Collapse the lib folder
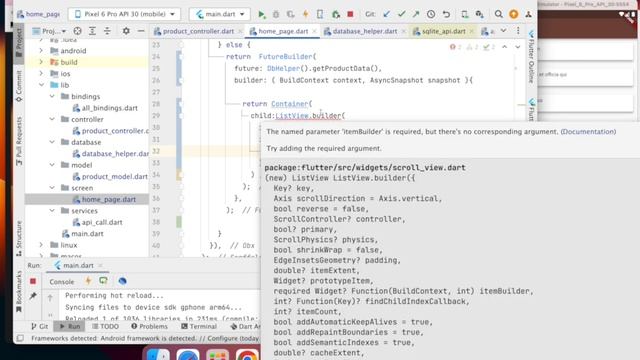This screenshot has width=640, height=360. pos(41,85)
